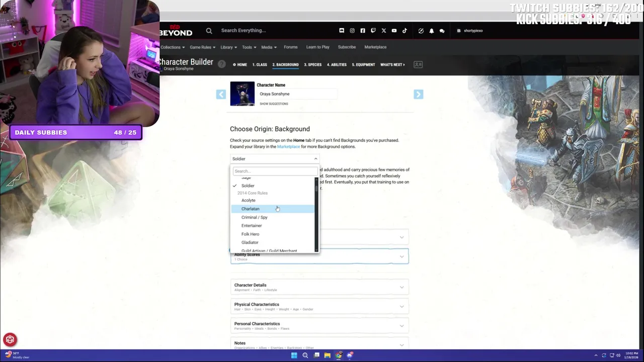Click the volume icon in system tray
Screen dimensions: 644x362
tap(618, 355)
